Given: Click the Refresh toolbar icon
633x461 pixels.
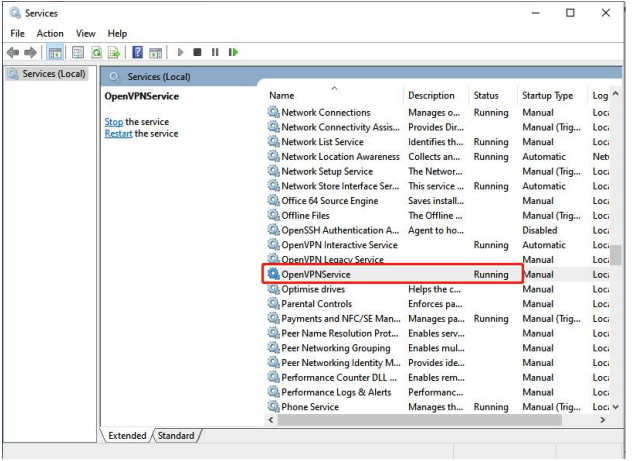Looking at the screenshot, I should tap(96, 52).
